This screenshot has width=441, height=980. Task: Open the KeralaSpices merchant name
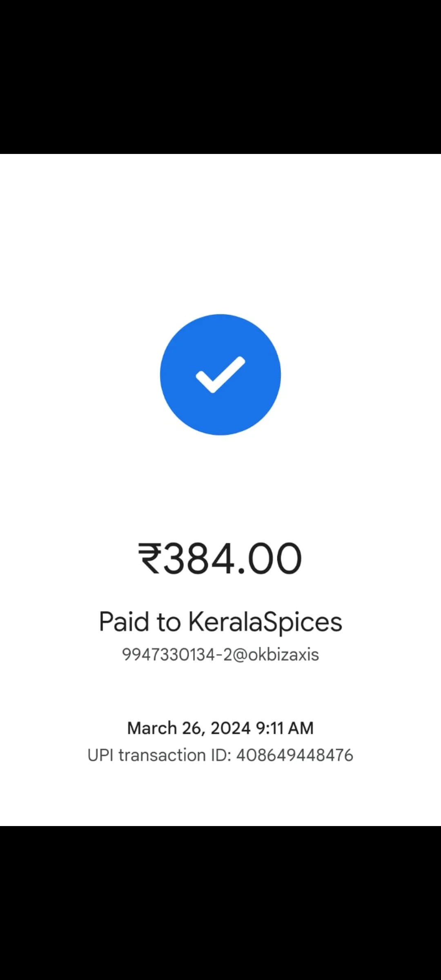click(265, 623)
